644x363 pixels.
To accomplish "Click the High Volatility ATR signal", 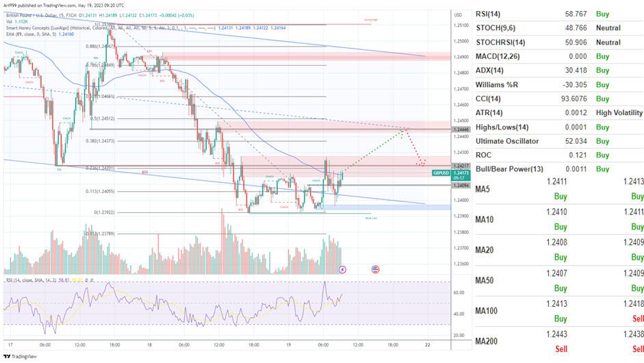I will click(x=619, y=113).
